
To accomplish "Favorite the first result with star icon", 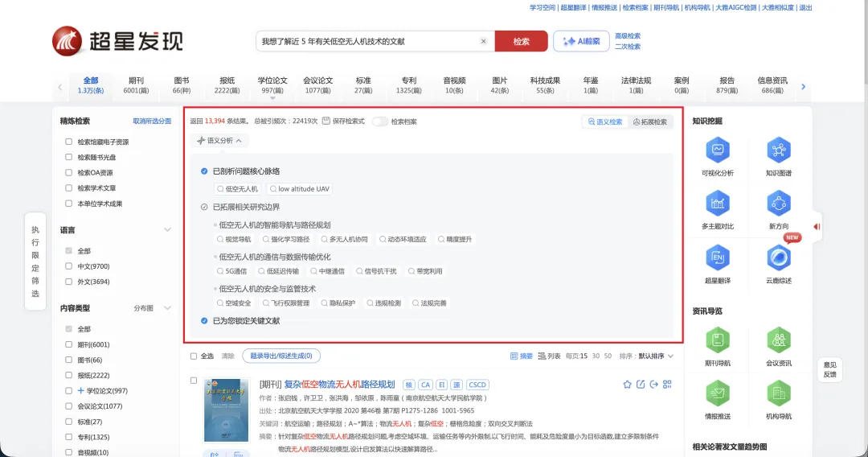I will [x=628, y=385].
